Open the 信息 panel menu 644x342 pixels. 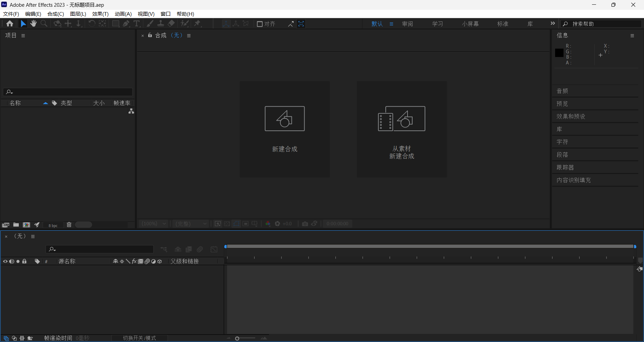(x=632, y=36)
